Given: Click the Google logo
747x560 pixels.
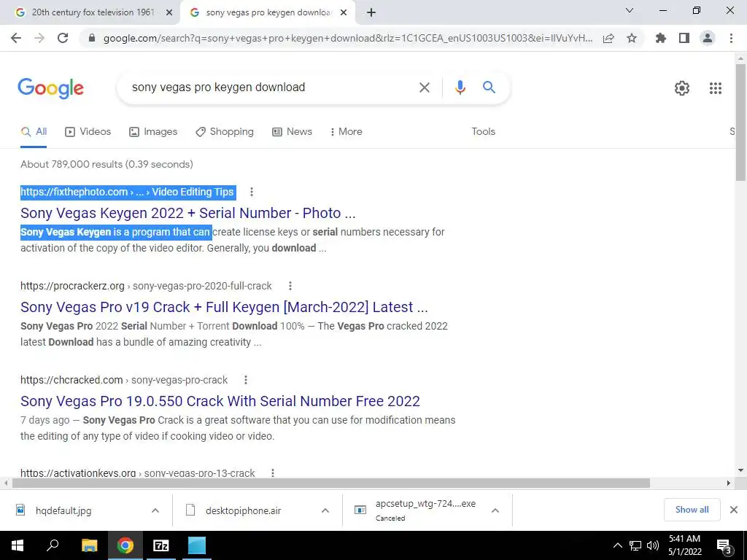Looking at the screenshot, I should [50, 88].
